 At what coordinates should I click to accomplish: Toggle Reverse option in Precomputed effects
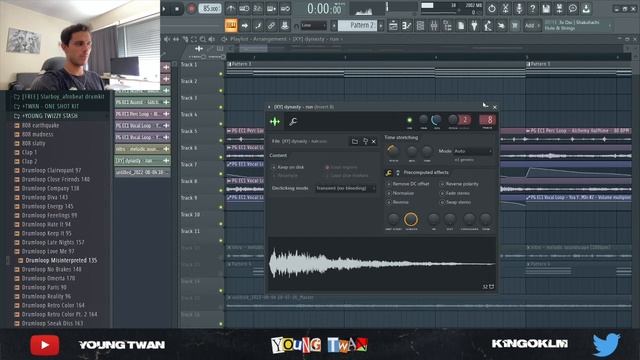[398, 202]
